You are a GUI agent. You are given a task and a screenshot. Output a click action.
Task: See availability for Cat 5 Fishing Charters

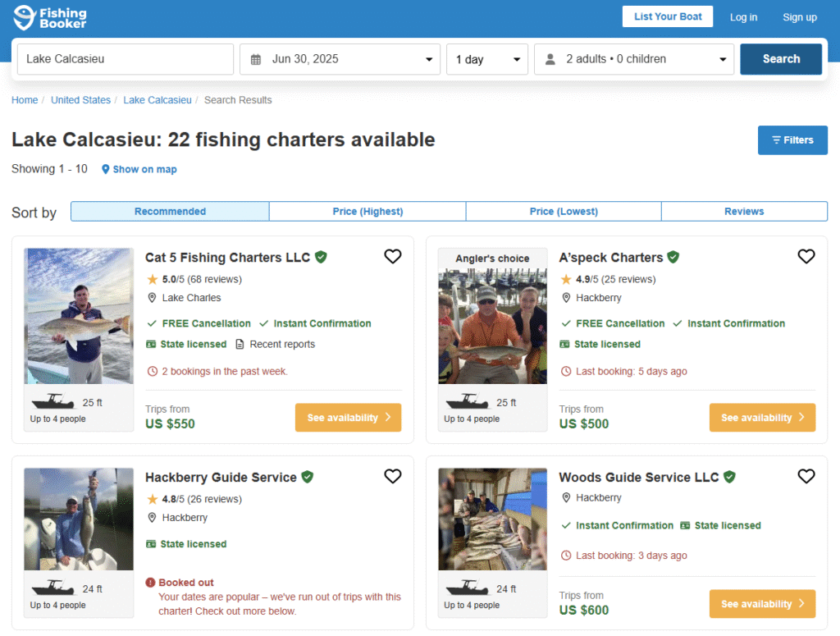(x=348, y=418)
